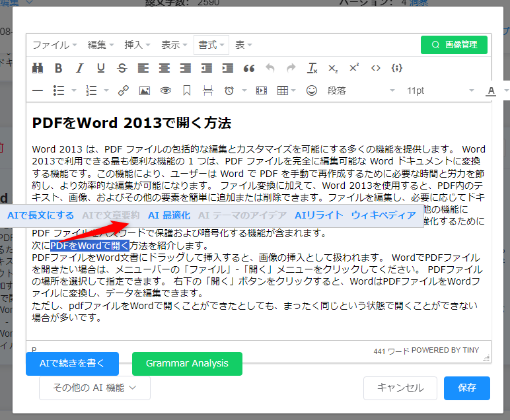Click the AIで続きを書く button
This screenshot has width=510, height=420.
pos(72,363)
